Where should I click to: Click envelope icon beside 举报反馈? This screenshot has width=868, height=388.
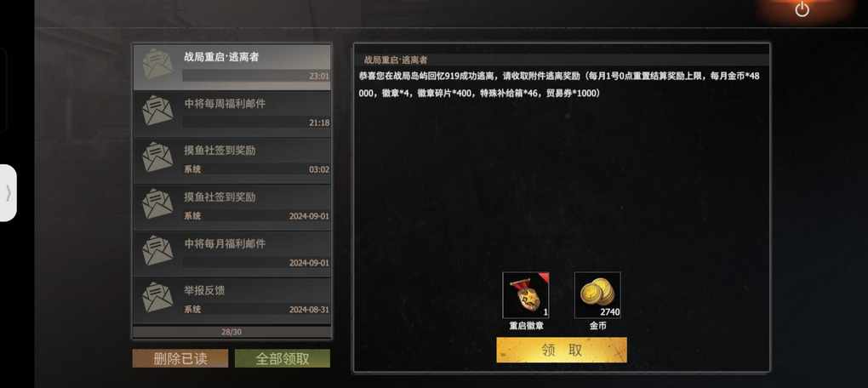coord(157,297)
